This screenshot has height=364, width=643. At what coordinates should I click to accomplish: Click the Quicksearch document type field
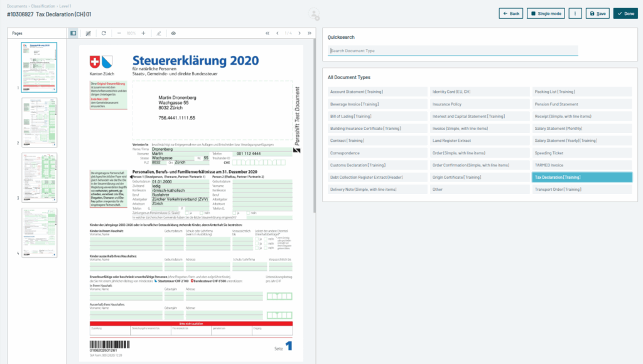pos(451,50)
